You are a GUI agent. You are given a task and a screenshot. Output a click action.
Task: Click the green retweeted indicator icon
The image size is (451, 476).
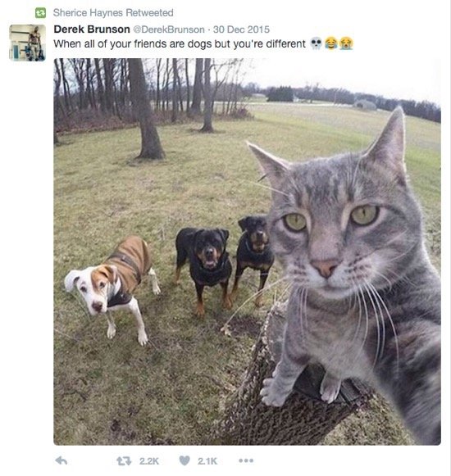pyautogui.click(x=40, y=13)
